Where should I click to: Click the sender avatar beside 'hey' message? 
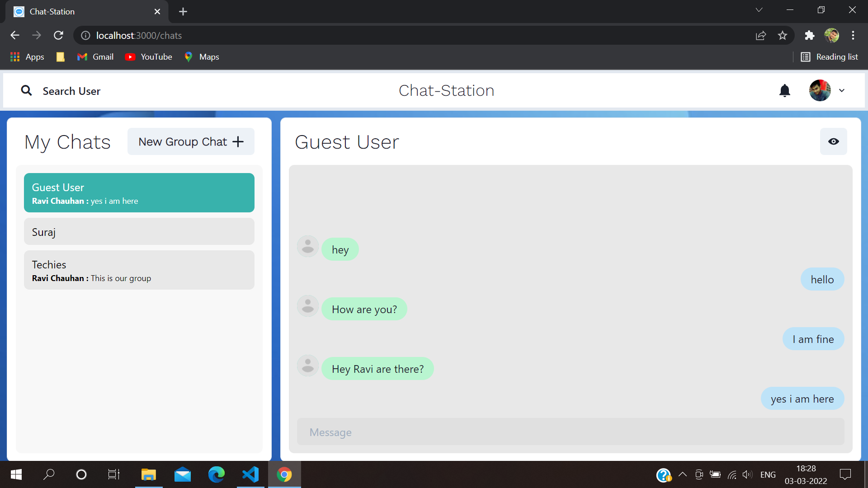click(x=307, y=246)
